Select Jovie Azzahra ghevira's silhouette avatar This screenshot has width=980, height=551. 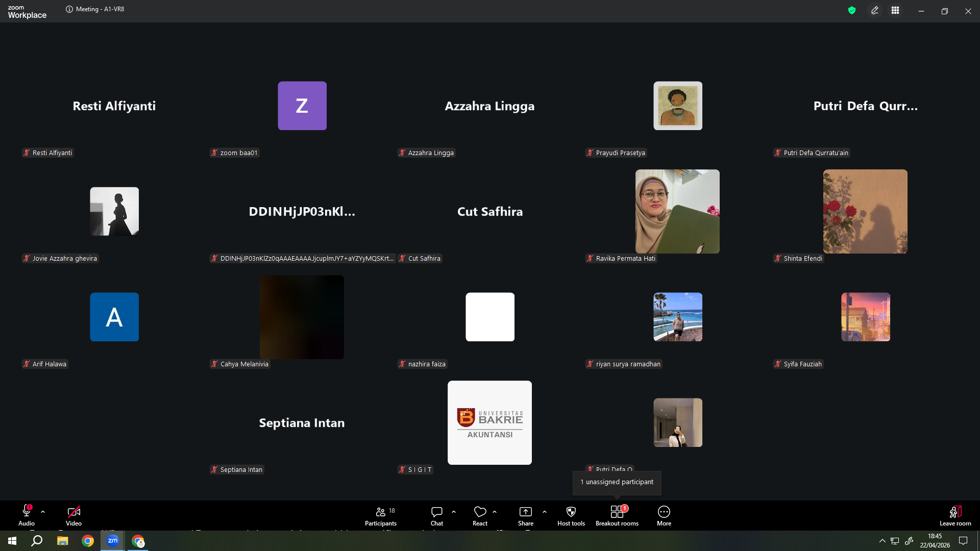pyautogui.click(x=114, y=211)
